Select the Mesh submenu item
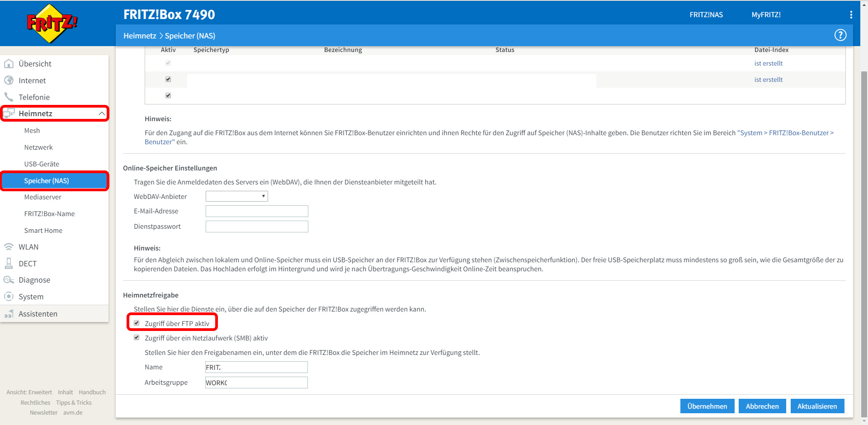Viewport: 868px width, 425px height. 32,131
